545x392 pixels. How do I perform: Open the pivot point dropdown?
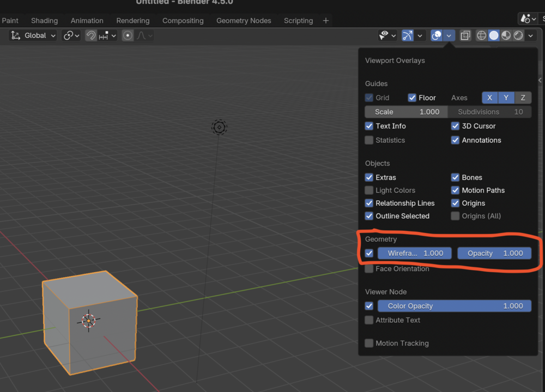[x=71, y=35]
